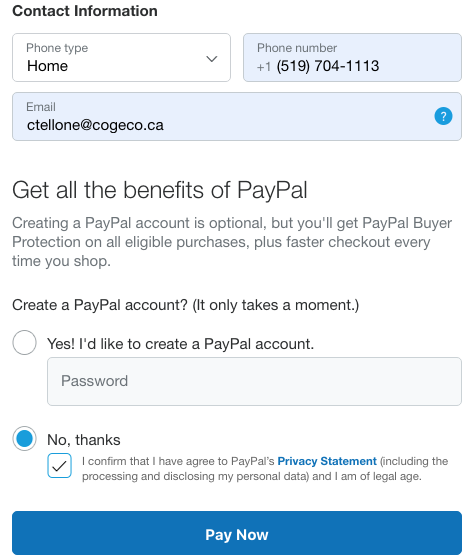
Task: Open the Privacy Statement link
Action: [327, 461]
